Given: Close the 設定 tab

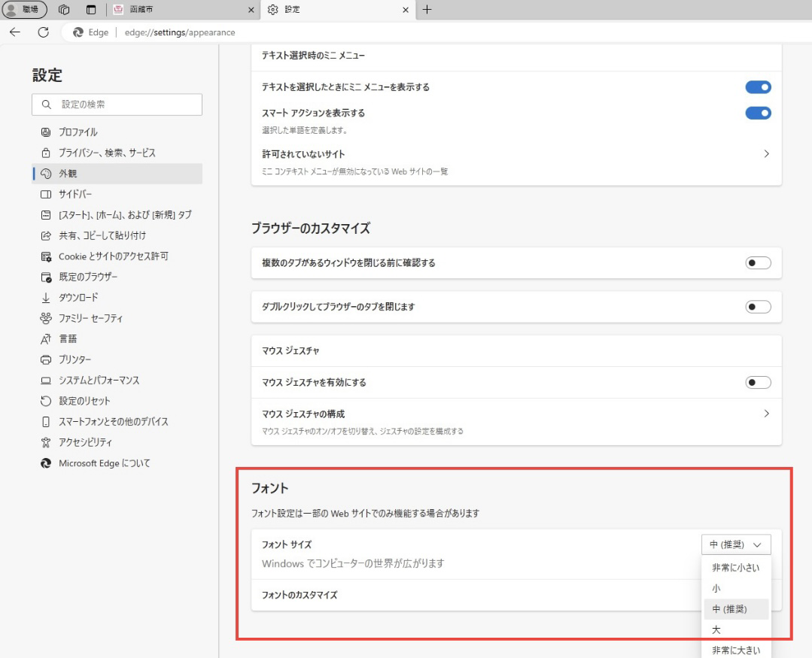Looking at the screenshot, I should point(406,10).
